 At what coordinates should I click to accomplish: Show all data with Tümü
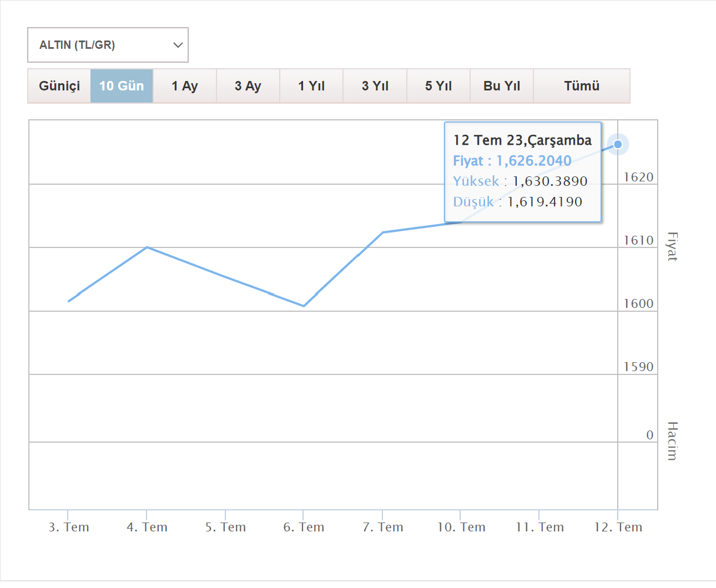582,86
